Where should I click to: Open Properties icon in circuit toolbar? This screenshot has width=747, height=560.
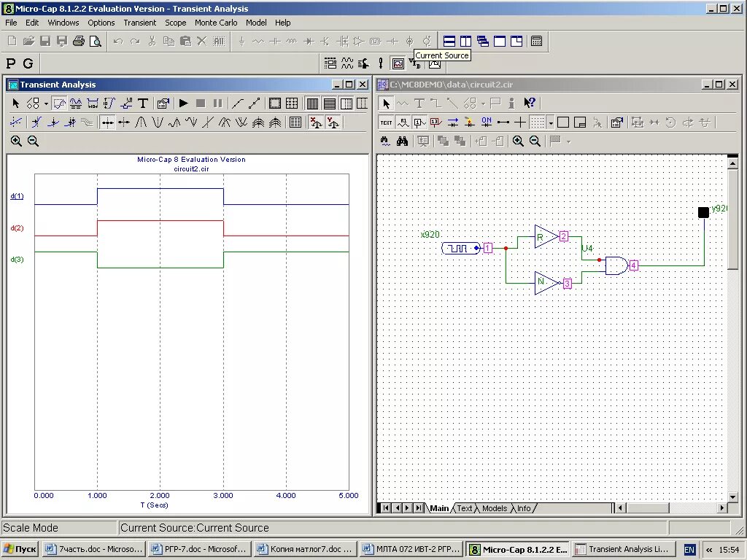(x=617, y=122)
